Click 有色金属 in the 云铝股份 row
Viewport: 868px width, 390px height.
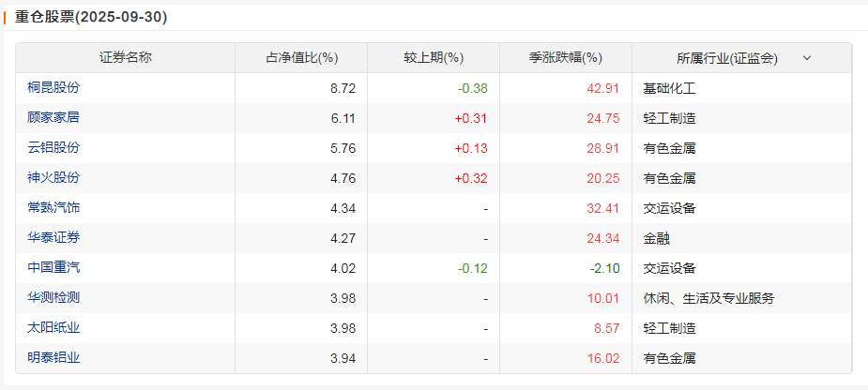669,148
